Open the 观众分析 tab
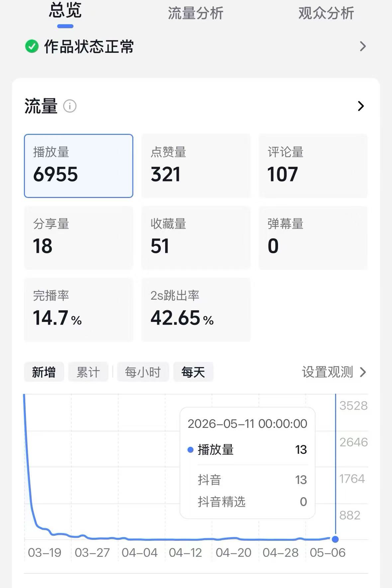The image size is (392, 588). coord(326,13)
